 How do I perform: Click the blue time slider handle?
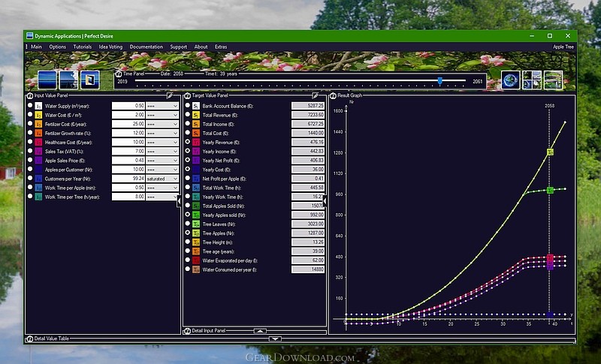click(440, 81)
